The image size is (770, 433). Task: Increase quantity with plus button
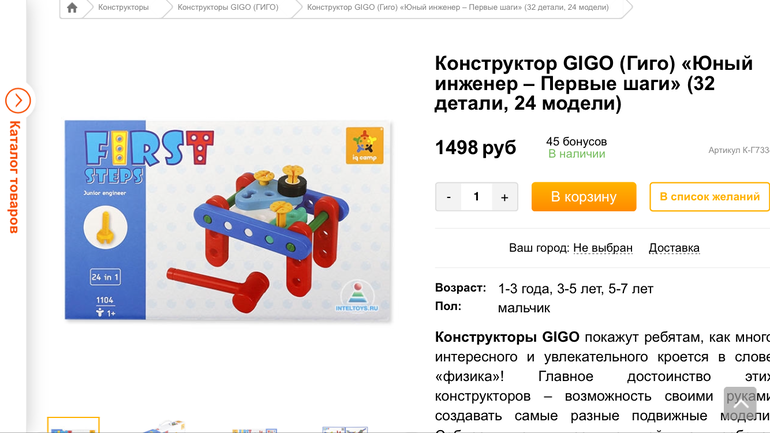click(x=504, y=197)
